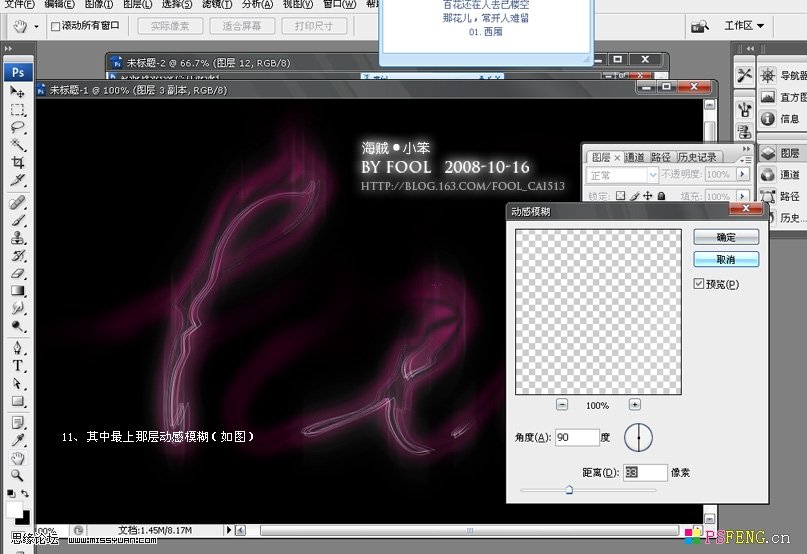This screenshot has width=807, height=554.
Task: Select the Clone Stamp tool
Action: [17, 238]
